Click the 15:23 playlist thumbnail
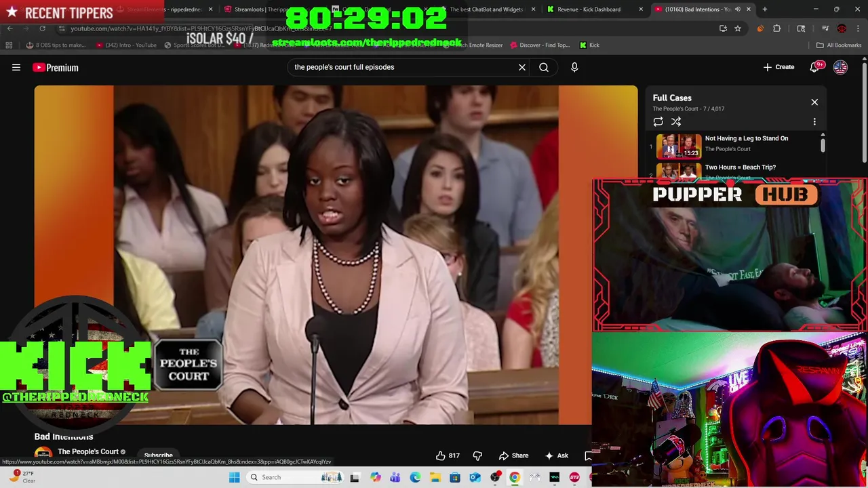This screenshot has width=868, height=488. click(678, 146)
